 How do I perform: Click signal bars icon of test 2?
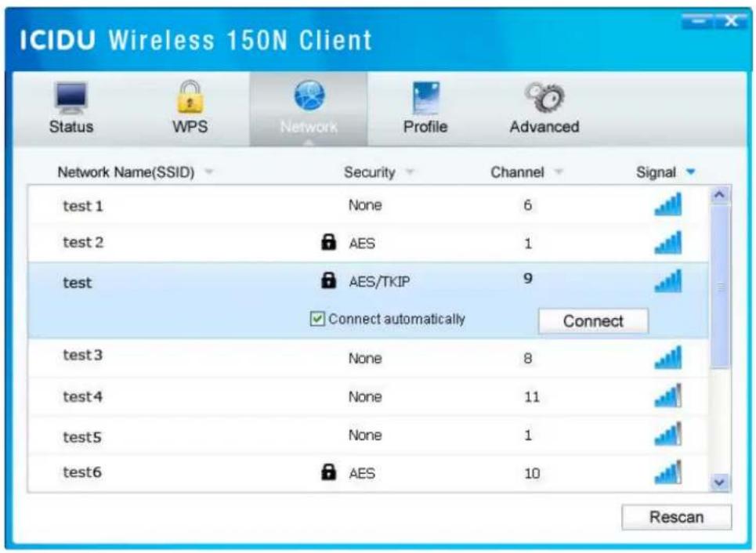point(668,242)
